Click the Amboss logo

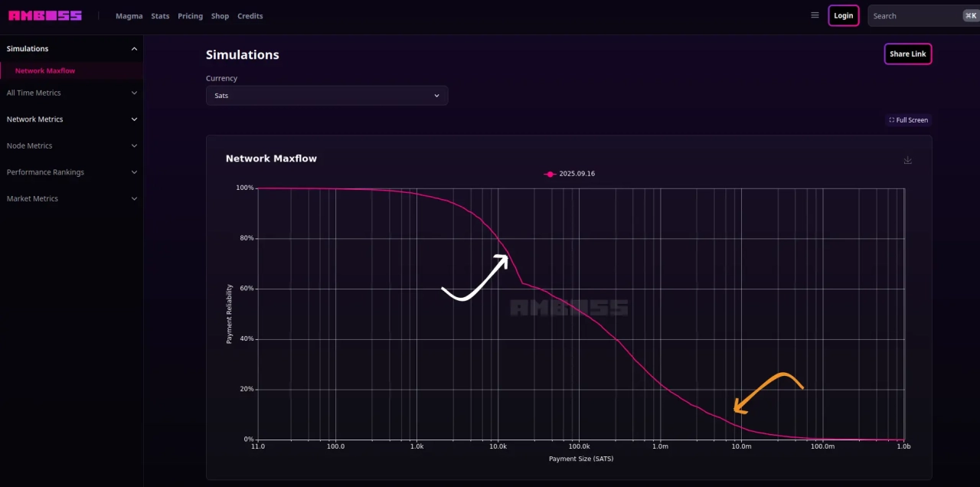[44, 15]
